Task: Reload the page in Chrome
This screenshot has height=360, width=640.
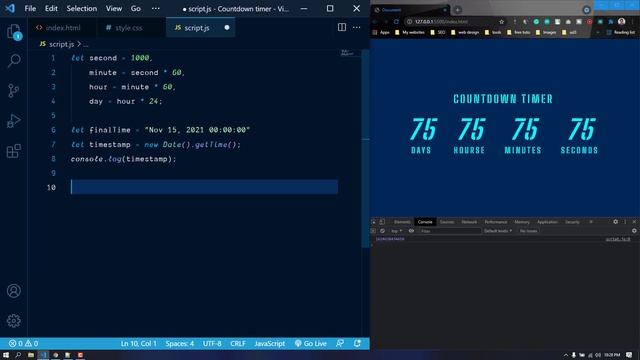Action: [396, 22]
